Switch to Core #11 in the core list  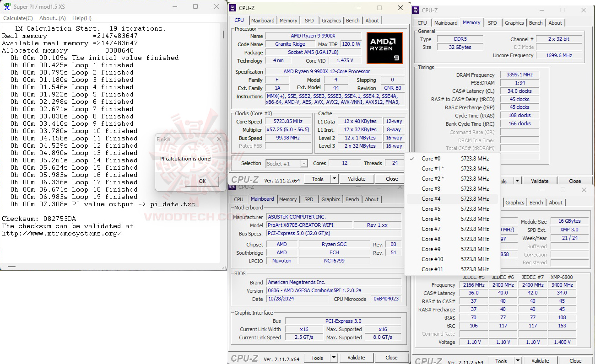451,269
